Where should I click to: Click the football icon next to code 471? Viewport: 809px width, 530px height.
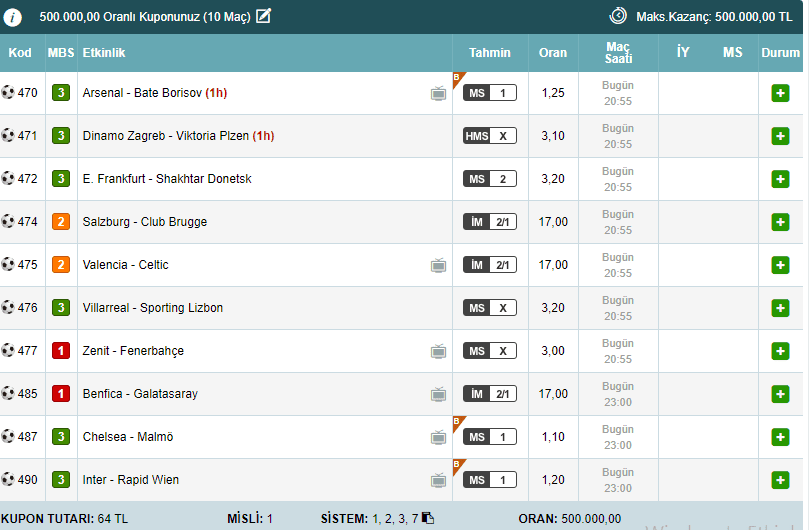(x=8, y=135)
